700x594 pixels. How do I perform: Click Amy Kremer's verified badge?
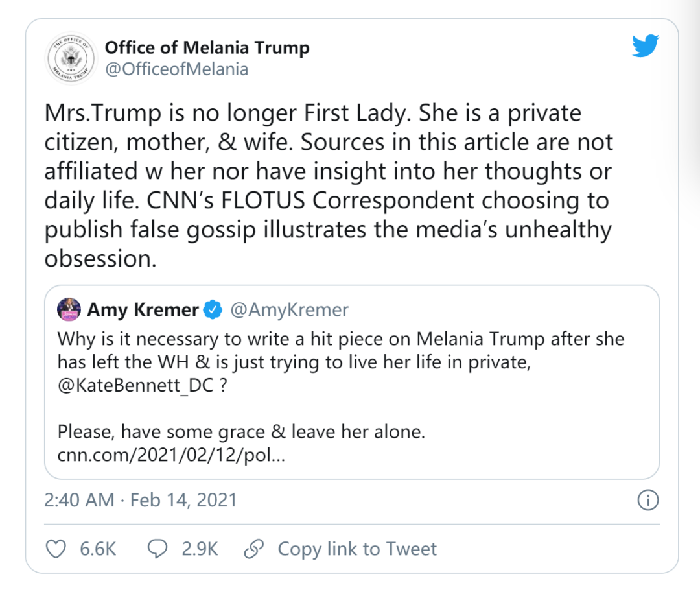click(x=213, y=309)
